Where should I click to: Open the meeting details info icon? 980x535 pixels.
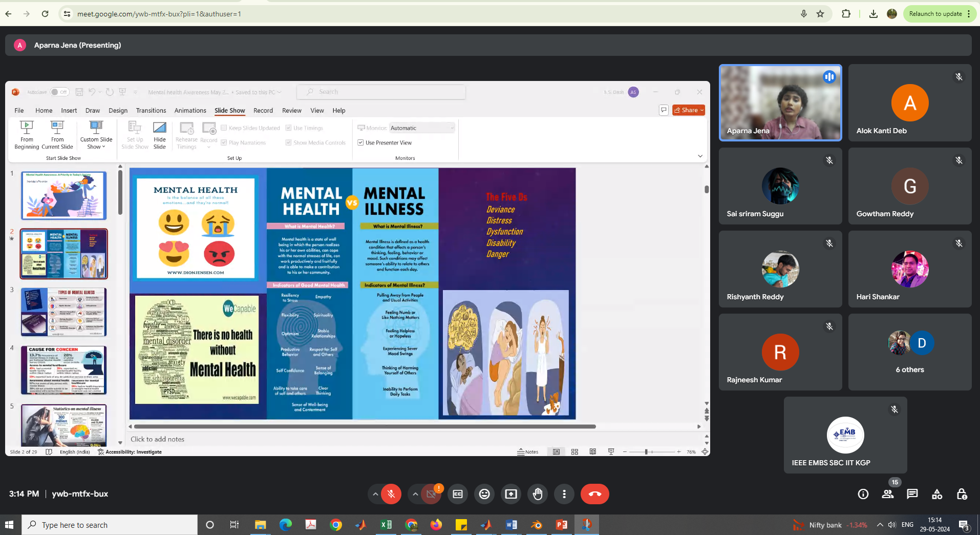(x=863, y=494)
